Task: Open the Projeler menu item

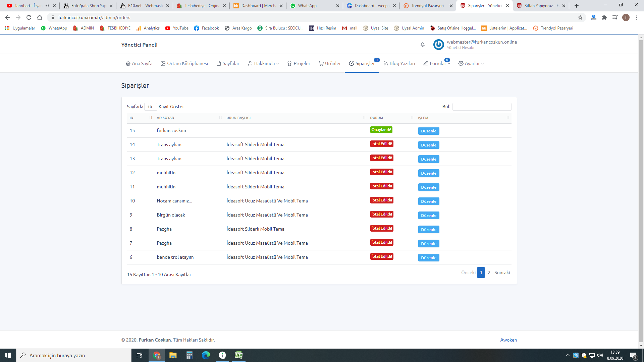Action: 299,63
